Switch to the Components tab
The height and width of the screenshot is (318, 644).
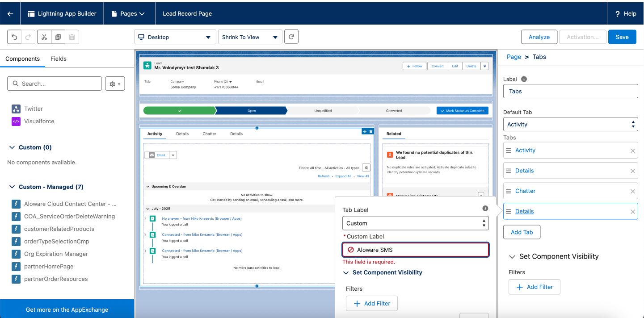(x=22, y=59)
